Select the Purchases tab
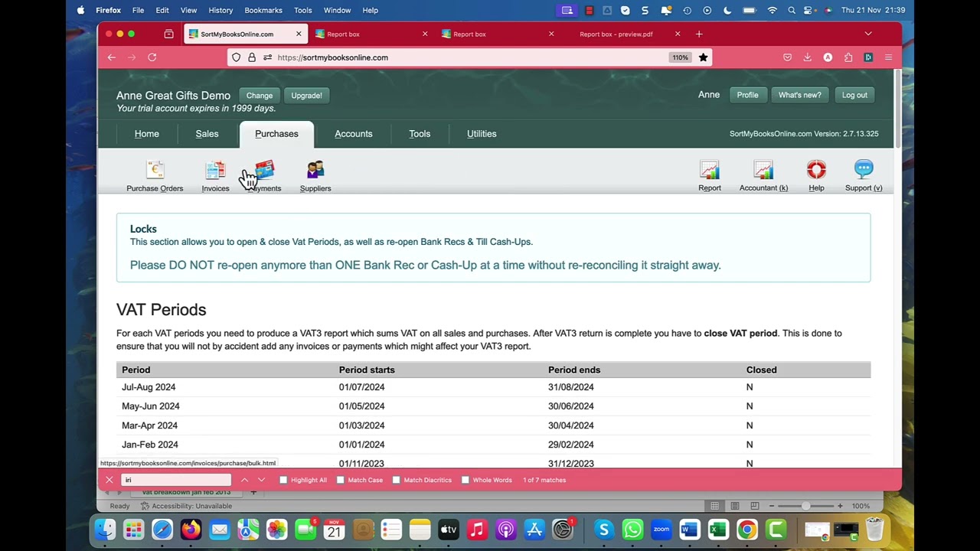Image resolution: width=980 pixels, height=551 pixels. [276, 134]
